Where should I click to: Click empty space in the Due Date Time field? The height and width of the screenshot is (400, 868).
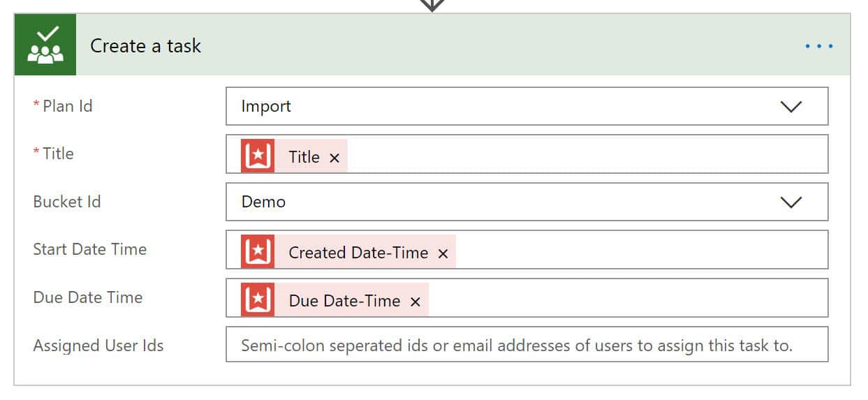(627, 298)
